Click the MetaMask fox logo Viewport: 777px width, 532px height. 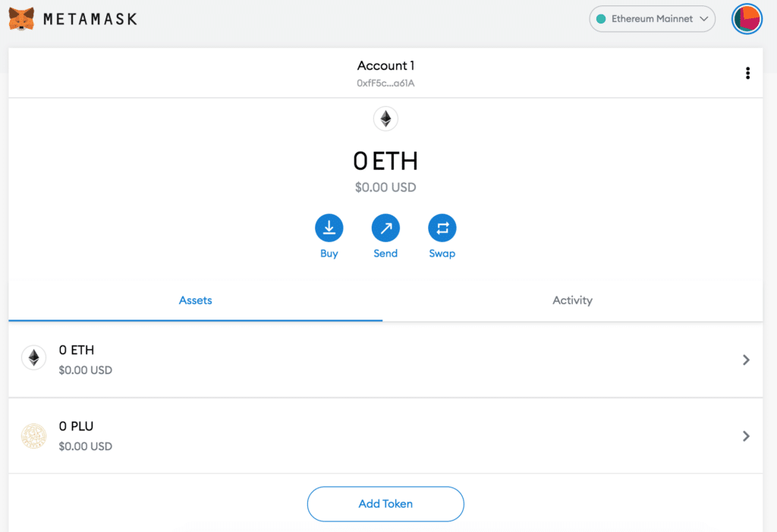[21, 19]
